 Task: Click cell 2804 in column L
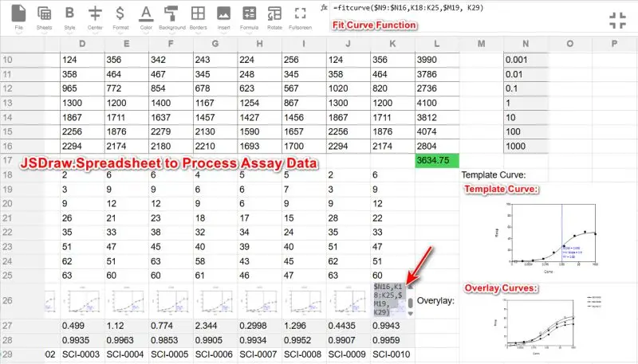(x=437, y=147)
